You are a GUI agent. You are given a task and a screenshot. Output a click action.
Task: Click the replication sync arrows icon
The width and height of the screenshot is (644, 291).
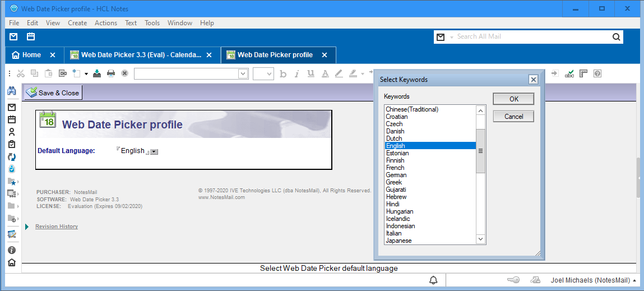[11, 156]
